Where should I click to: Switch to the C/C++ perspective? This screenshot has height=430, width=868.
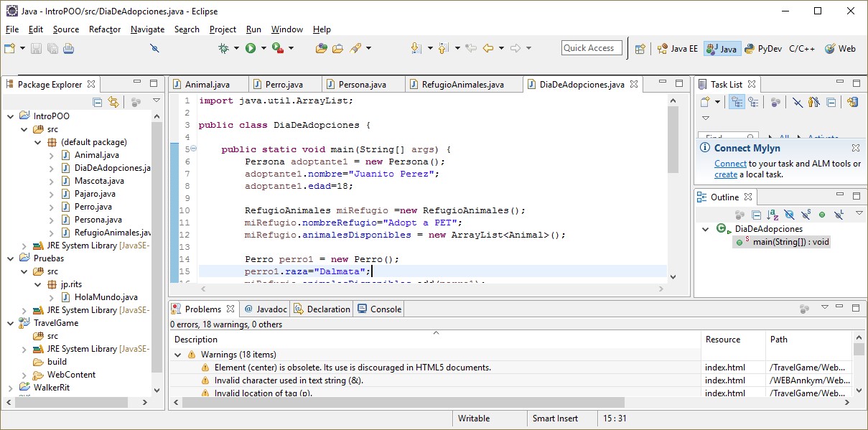[x=802, y=49]
